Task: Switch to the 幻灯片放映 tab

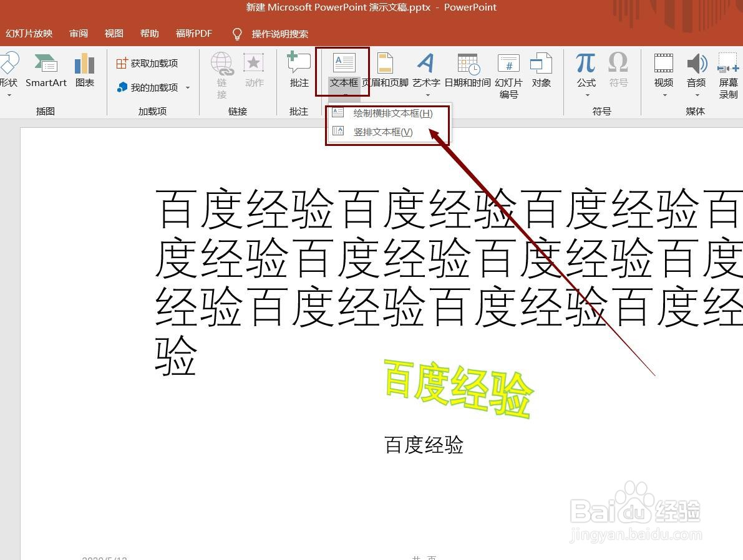Action: pos(29,34)
